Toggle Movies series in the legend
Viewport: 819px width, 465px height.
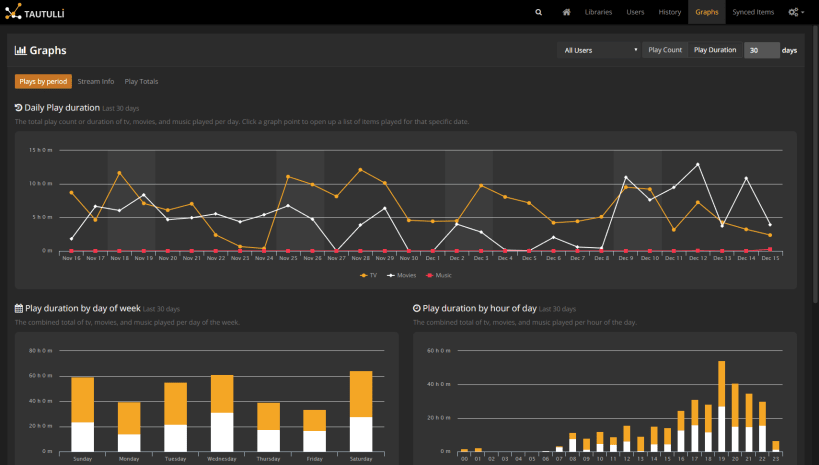pyautogui.click(x=402, y=275)
